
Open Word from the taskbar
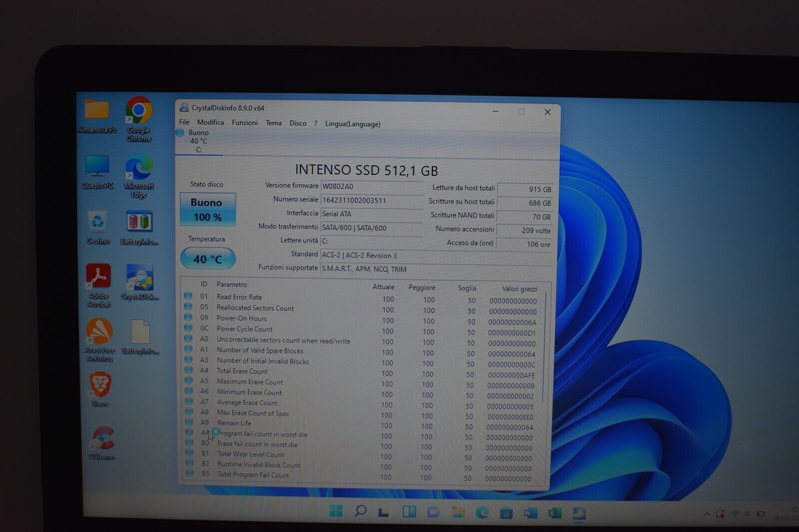530,513
